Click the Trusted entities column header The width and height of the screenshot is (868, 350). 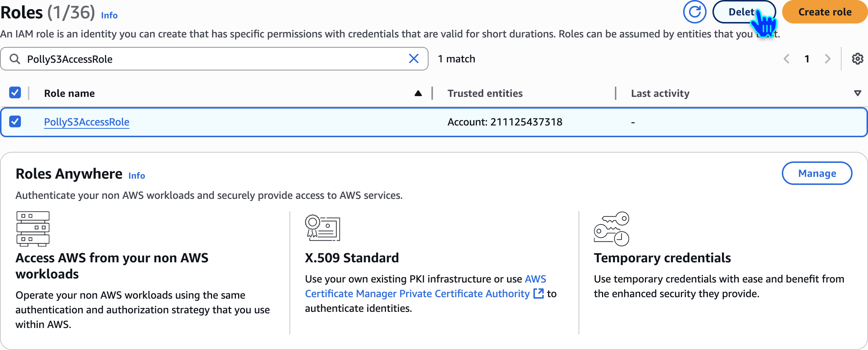point(485,93)
